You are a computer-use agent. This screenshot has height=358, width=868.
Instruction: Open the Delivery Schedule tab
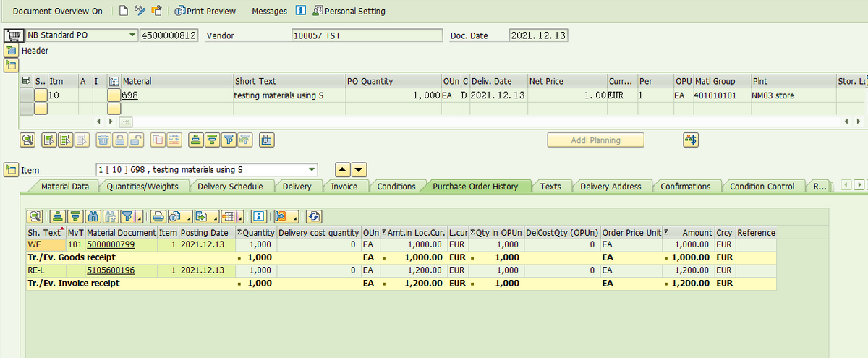pos(230,187)
